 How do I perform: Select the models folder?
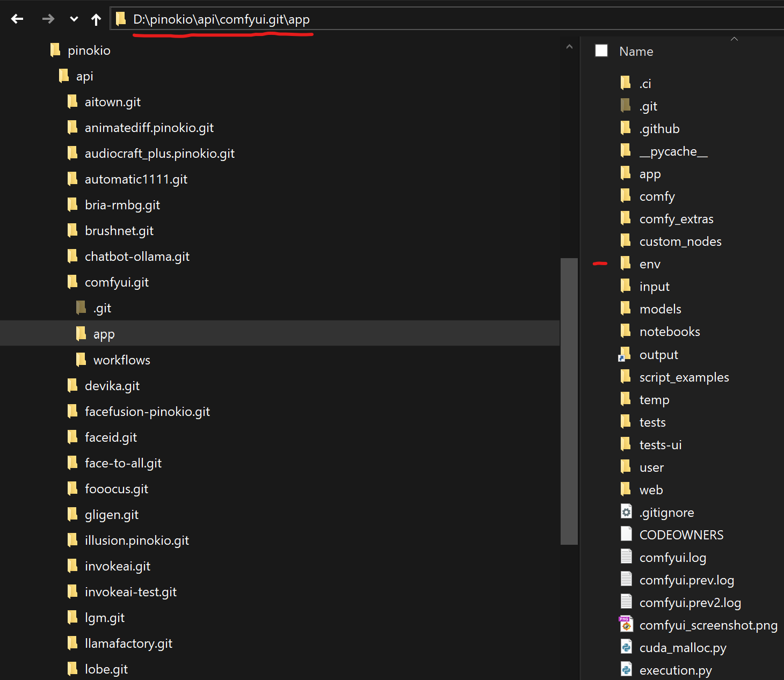click(660, 309)
